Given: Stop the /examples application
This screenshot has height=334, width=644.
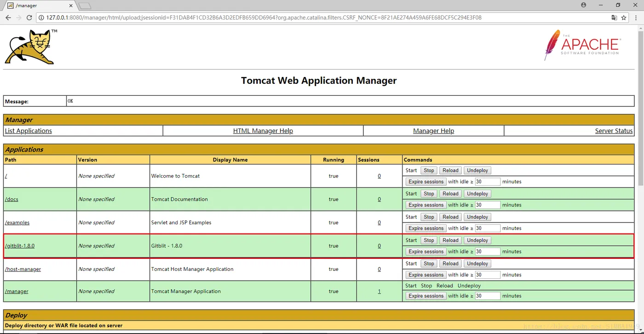Looking at the screenshot, I should pyautogui.click(x=429, y=217).
